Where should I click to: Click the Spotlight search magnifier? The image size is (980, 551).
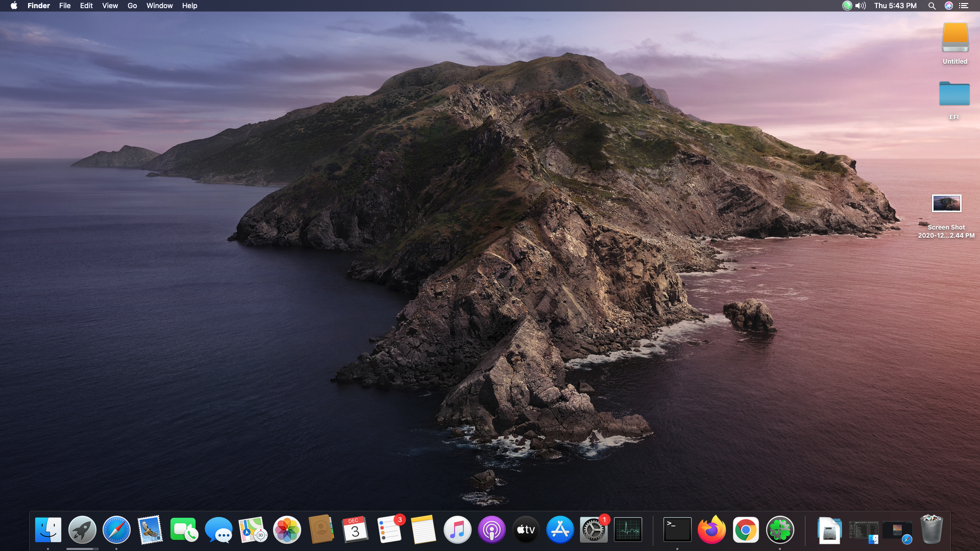(x=932, y=6)
